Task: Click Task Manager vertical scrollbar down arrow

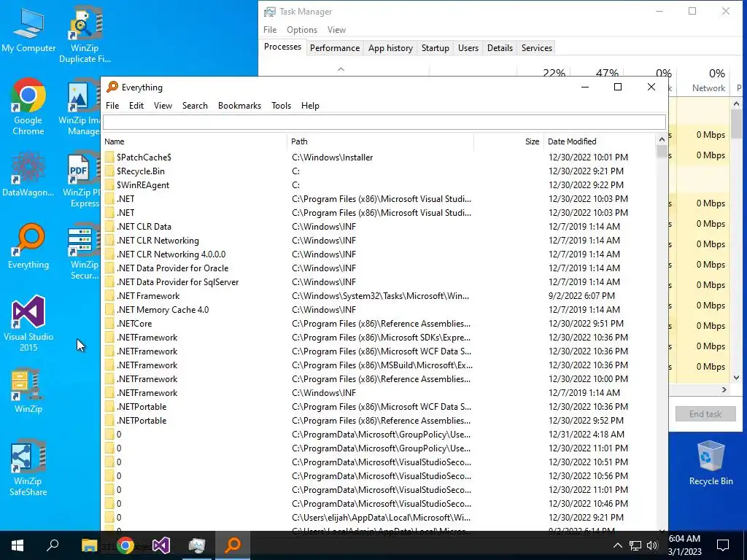Action: pyautogui.click(x=737, y=377)
